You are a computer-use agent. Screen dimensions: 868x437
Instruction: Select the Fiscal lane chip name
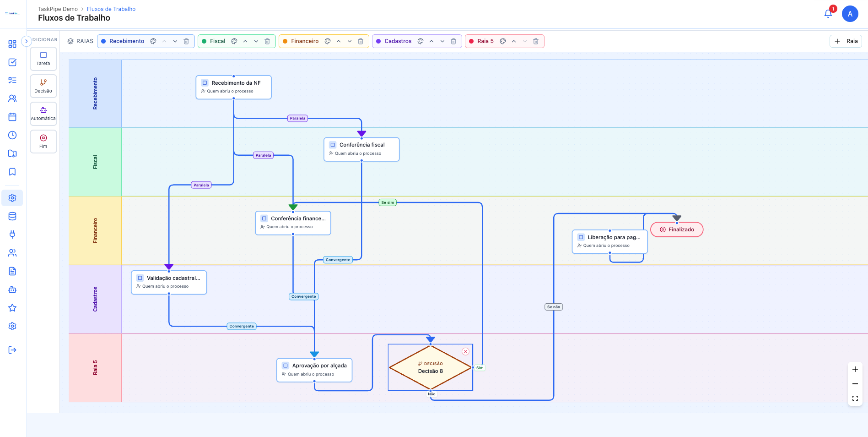click(218, 41)
